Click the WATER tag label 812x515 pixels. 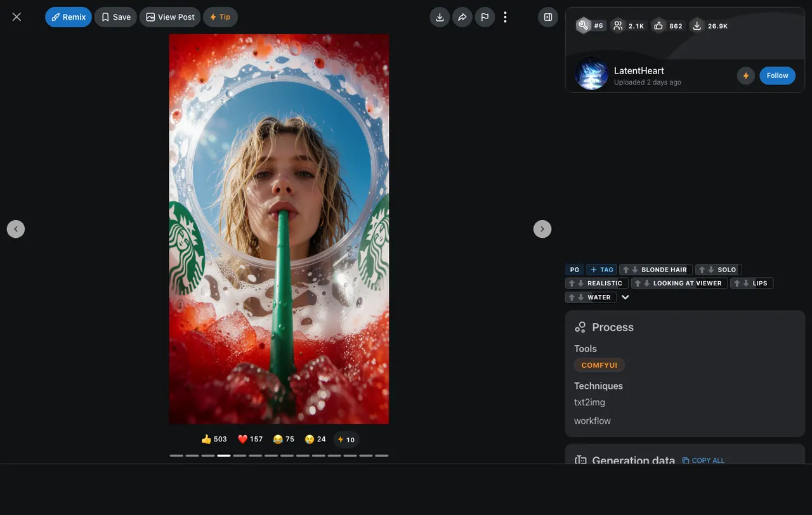[x=599, y=297]
